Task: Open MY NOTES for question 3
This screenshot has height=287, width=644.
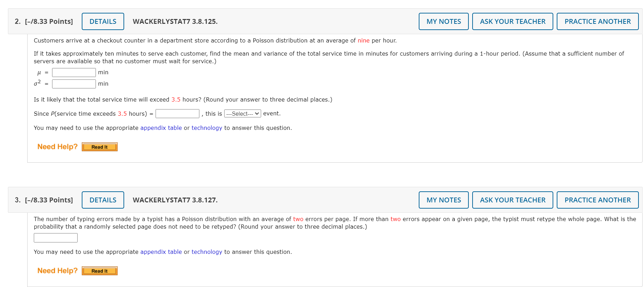Action: (x=443, y=200)
